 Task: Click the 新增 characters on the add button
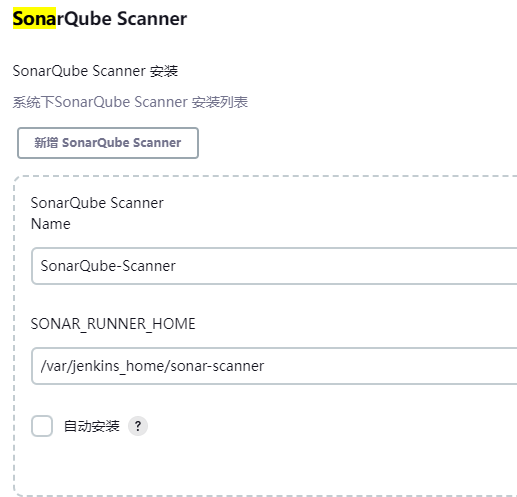tap(46, 143)
